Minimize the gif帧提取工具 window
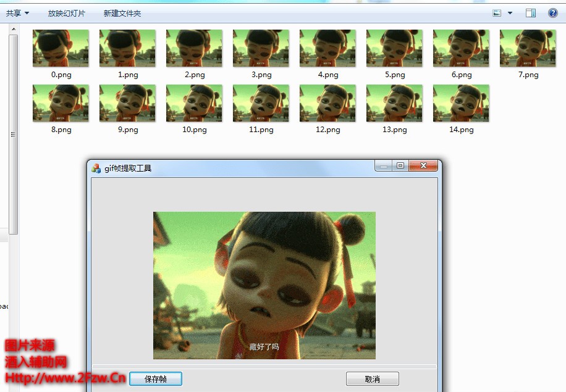566x392 pixels. pyautogui.click(x=383, y=166)
